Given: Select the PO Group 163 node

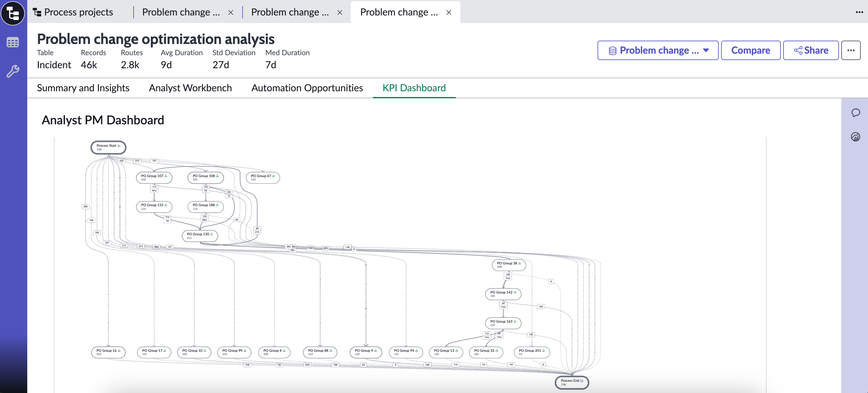Looking at the screenshot, I should 503,323.
